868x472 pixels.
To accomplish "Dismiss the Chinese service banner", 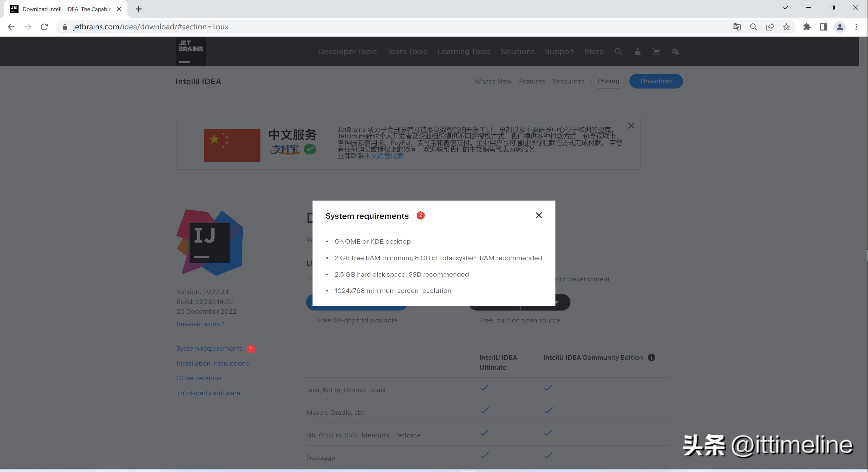I will (631, 126).
